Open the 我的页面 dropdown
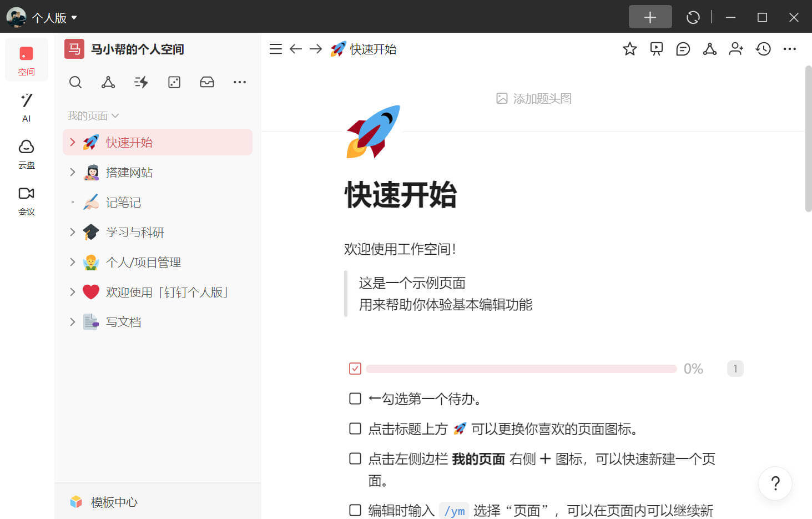 tap(93, 115)
